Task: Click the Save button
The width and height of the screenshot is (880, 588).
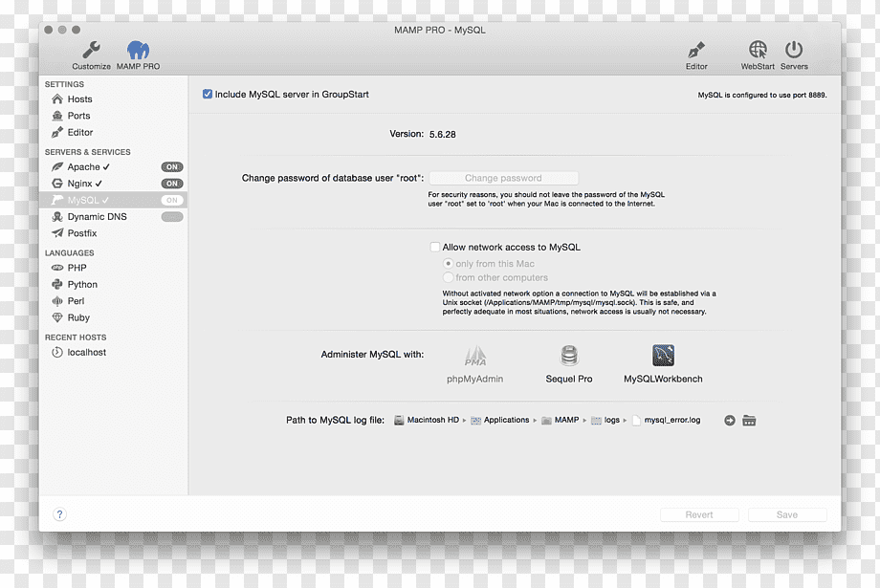Action: pos(787,514)
